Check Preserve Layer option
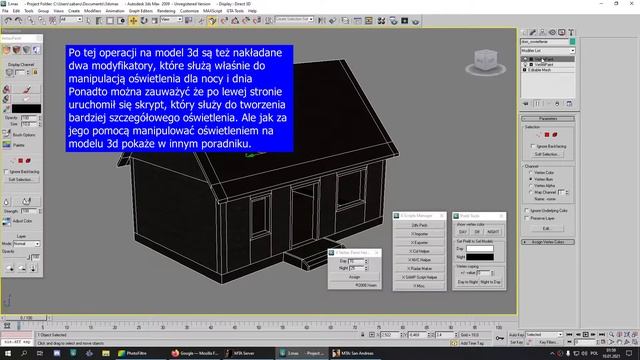640x360 pixels. coord(527,218)
